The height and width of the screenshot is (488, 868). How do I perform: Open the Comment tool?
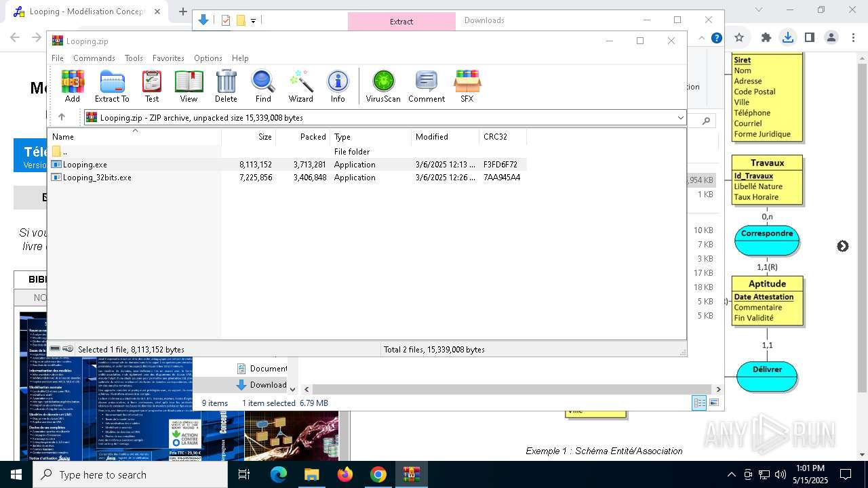426,86
